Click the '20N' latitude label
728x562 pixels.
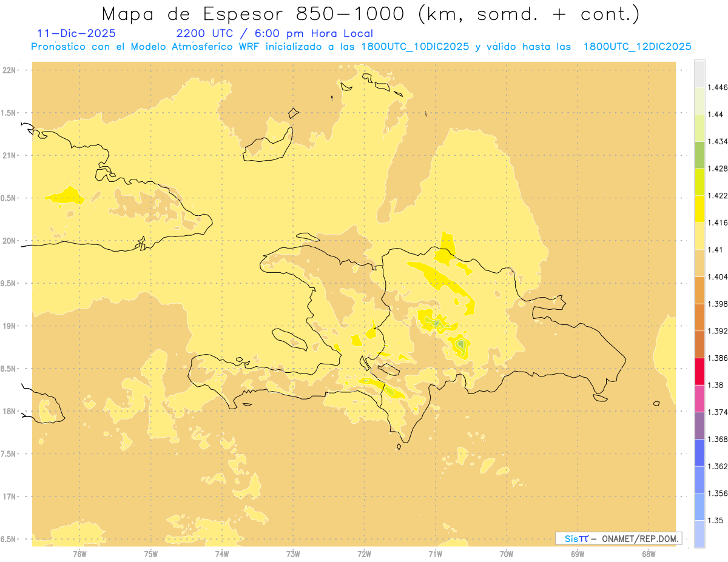[x=10, y=241]
